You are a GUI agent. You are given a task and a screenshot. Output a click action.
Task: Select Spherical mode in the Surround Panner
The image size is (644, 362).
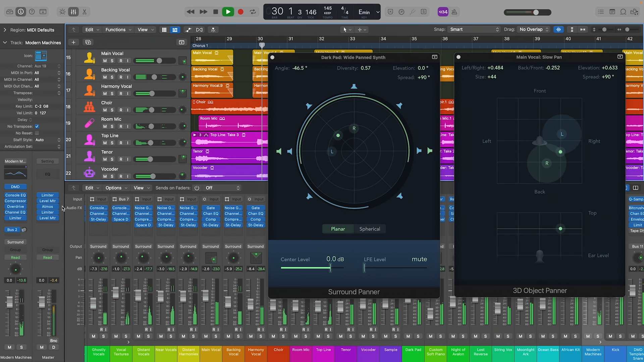[370, 229]
